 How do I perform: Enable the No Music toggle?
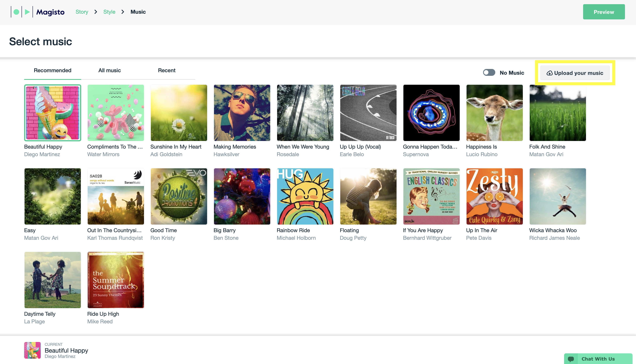pyautogui.click(x=489, y=73)
